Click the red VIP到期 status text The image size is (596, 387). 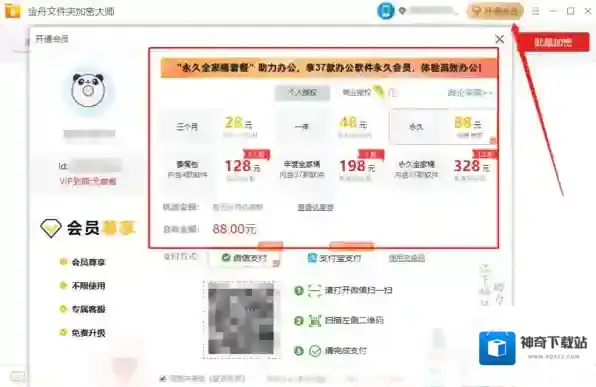point(88,181)
